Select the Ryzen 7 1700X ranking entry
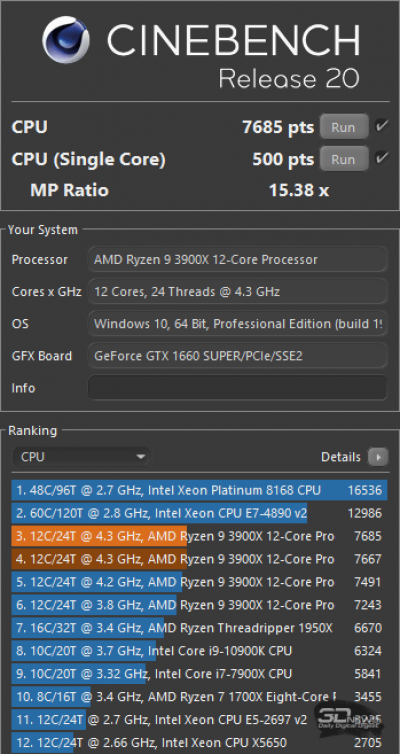The height and width of the screenshot is (754, 400). [x=200, y=696]
